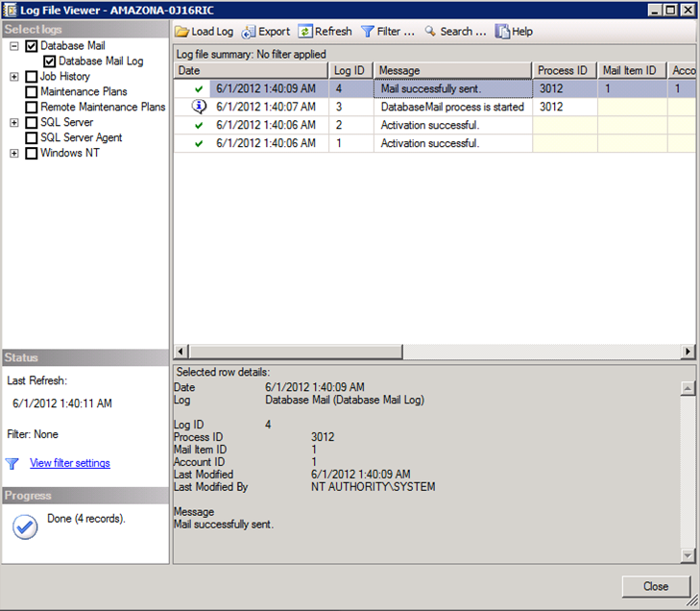Select the 'Activation successful.' row with Log ID 2

pyautogui.click(x=434, y=125)
